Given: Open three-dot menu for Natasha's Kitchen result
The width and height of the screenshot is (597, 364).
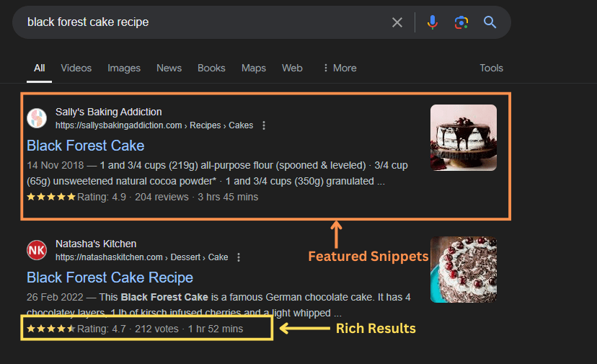Looking at the screenshot, I should [239, 257].
